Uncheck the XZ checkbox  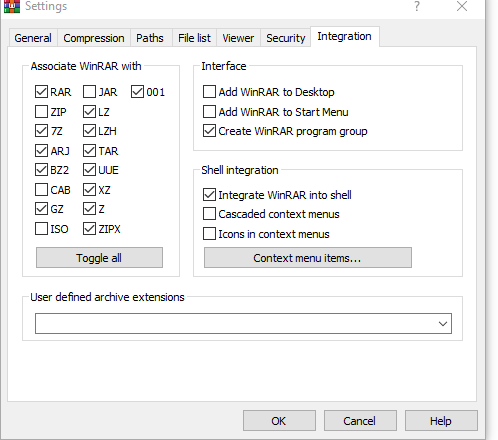(x=89, y=190)
